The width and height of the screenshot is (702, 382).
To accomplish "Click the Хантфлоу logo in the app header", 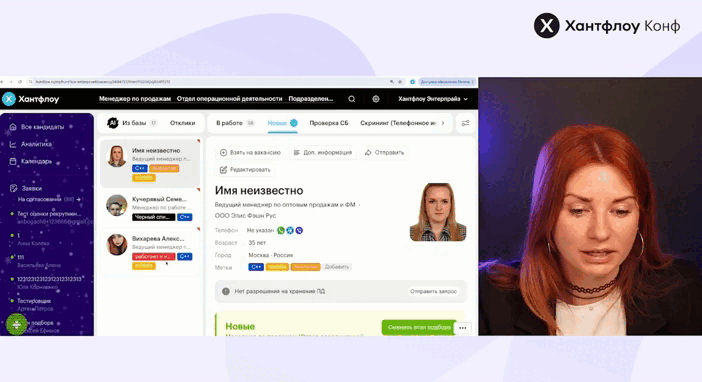I will pyautogui.click(x=31, y=99).
